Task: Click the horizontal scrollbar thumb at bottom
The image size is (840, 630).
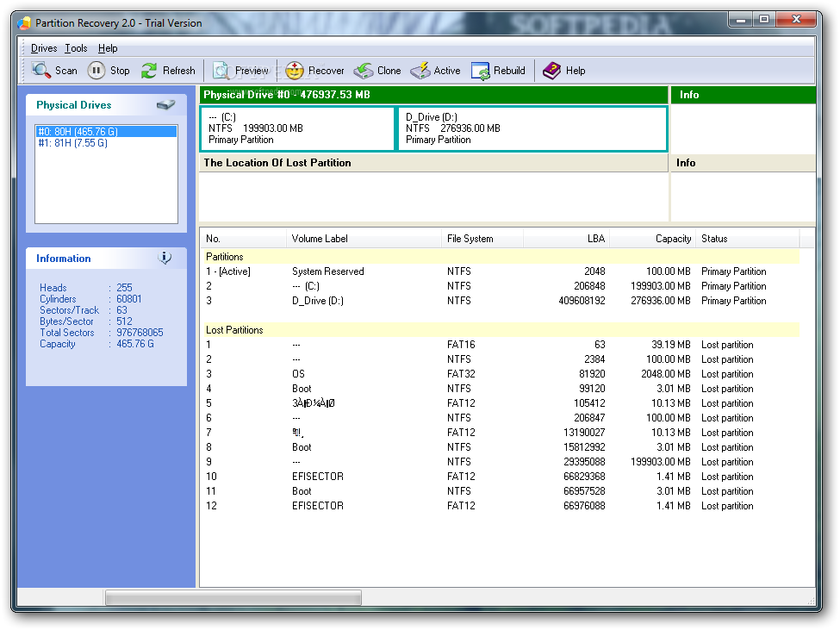Action: [x=233, y=597]
